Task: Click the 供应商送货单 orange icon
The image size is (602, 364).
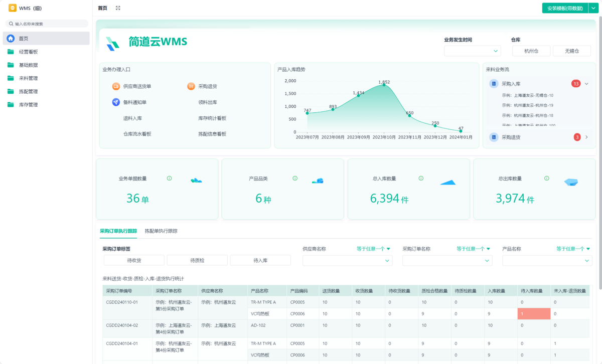Action: click(x=116, y=86)
